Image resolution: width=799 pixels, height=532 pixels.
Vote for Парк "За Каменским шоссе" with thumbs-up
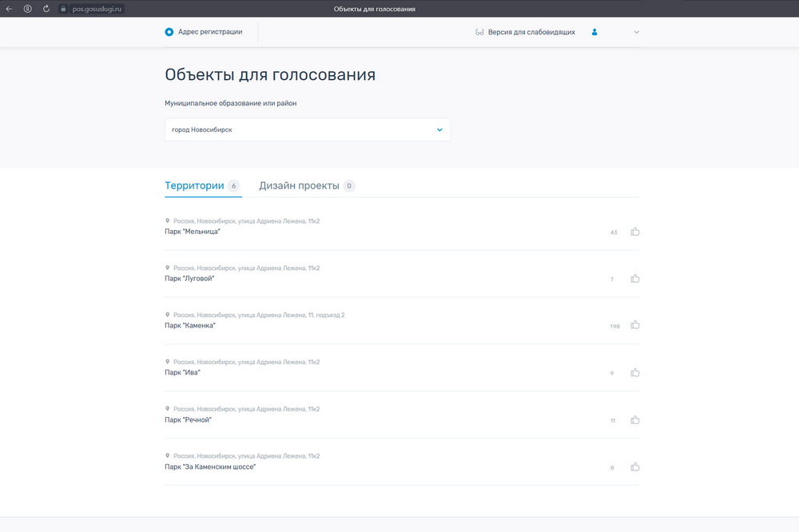click(x=635, y=466)
